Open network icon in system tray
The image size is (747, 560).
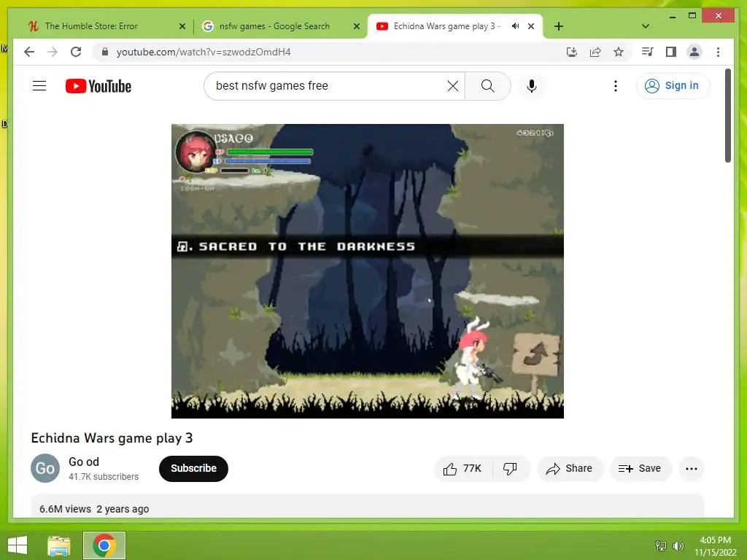[661, 545]
